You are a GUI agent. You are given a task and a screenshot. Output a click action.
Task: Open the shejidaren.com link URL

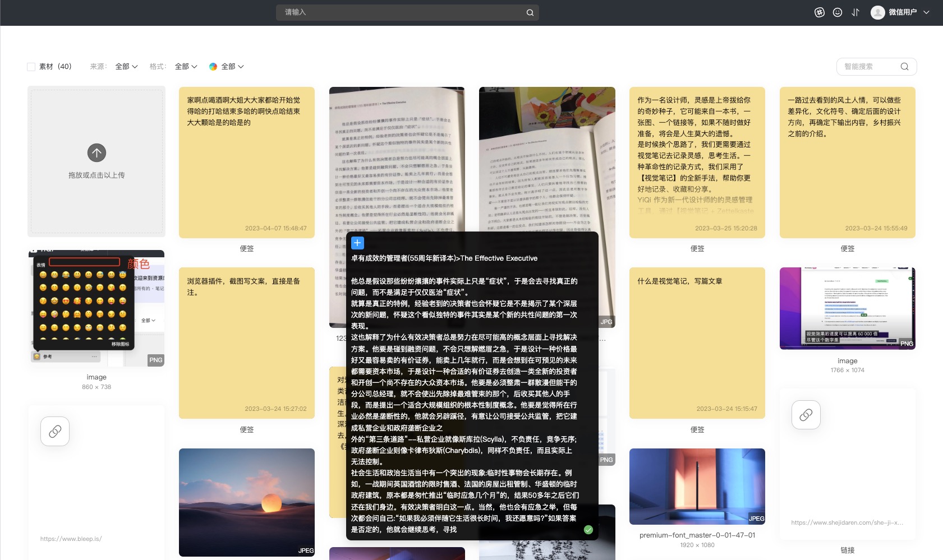(x=847, y=522)
